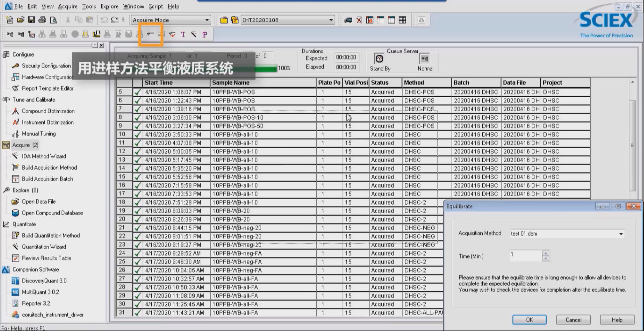Open the Script menu
Image resolution: width=644 pixels, height=331 pixels.
(156, 6)
